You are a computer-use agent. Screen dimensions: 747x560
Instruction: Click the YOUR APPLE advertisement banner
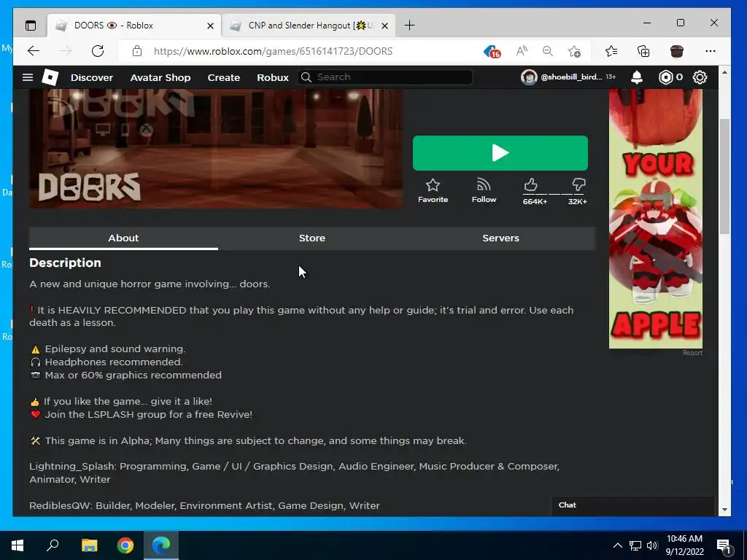[656, 219]
